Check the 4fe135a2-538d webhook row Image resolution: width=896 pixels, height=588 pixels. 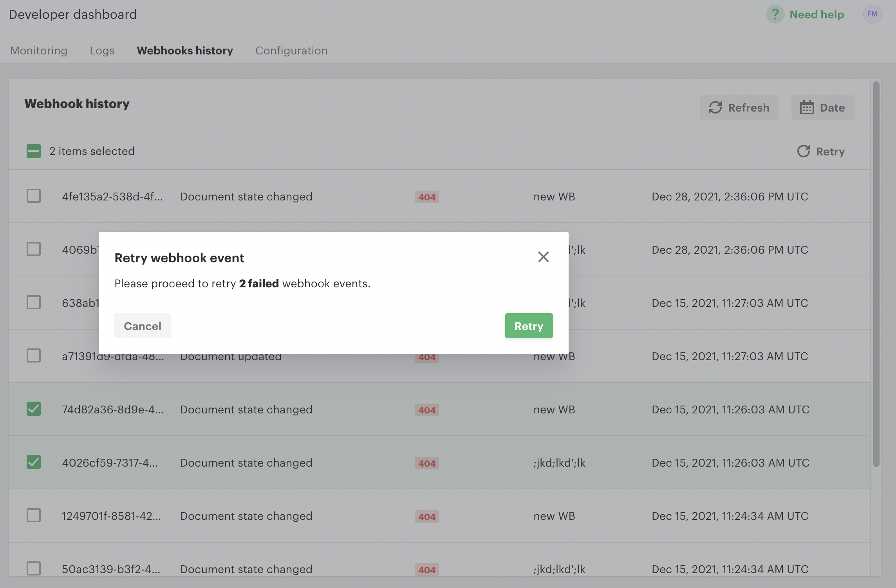[34, 196]
